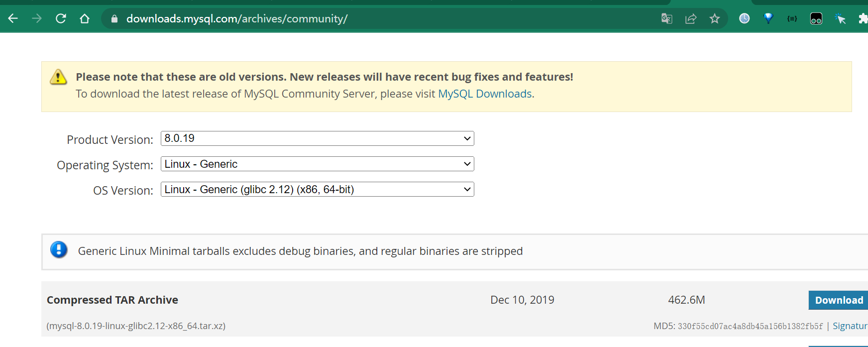This screenshot has height=347, width=868.
Task: Download the Compressed TAR Archive
Action: [x=839, y=300]
